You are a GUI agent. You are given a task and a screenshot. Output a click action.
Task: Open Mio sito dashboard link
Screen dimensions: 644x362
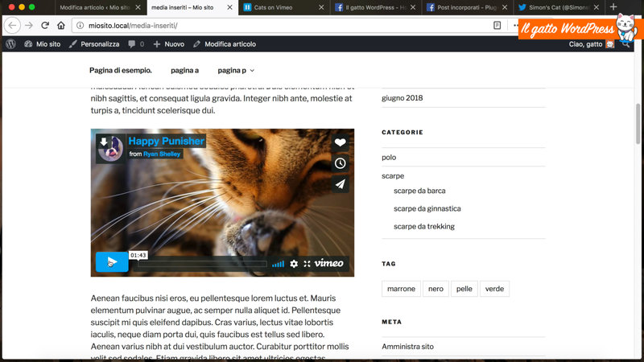point(43,44)
